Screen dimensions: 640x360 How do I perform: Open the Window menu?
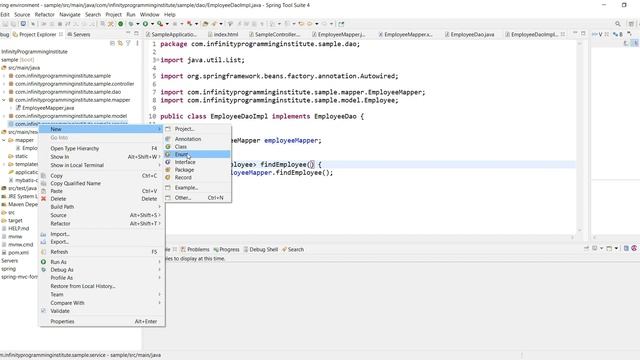click(149, 14)
